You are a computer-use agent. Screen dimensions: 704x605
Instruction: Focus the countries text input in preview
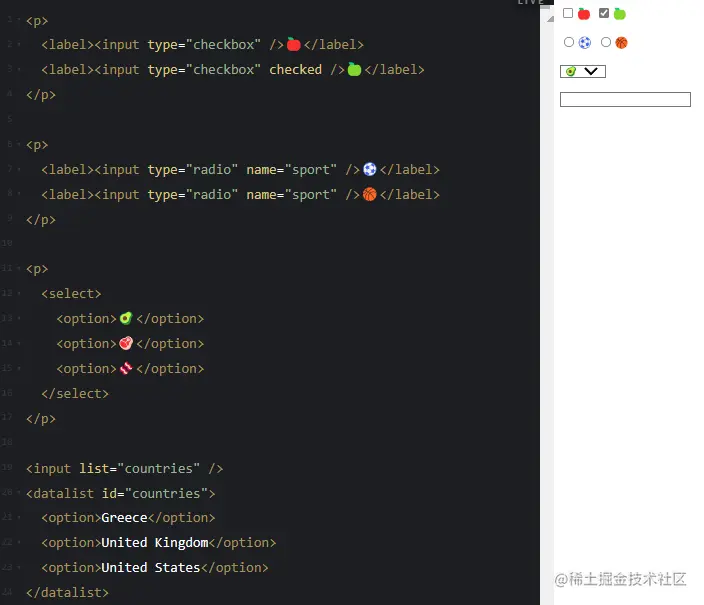pos(625,99)
